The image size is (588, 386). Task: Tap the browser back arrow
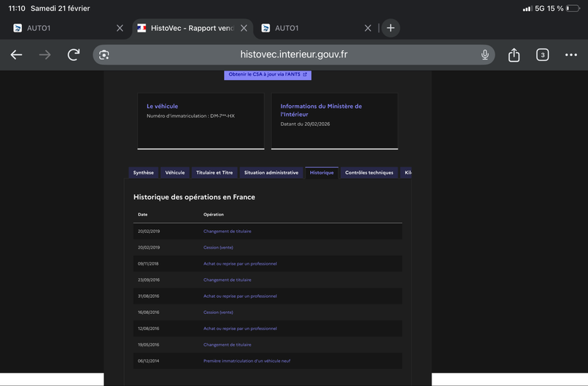click(x=16, y=55)
